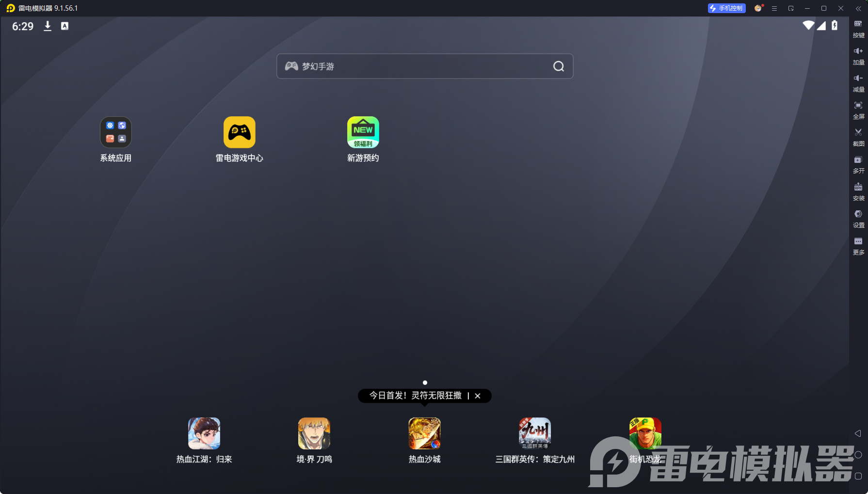Dismiss the 今日首发 promo tooltip

point(478,396)
